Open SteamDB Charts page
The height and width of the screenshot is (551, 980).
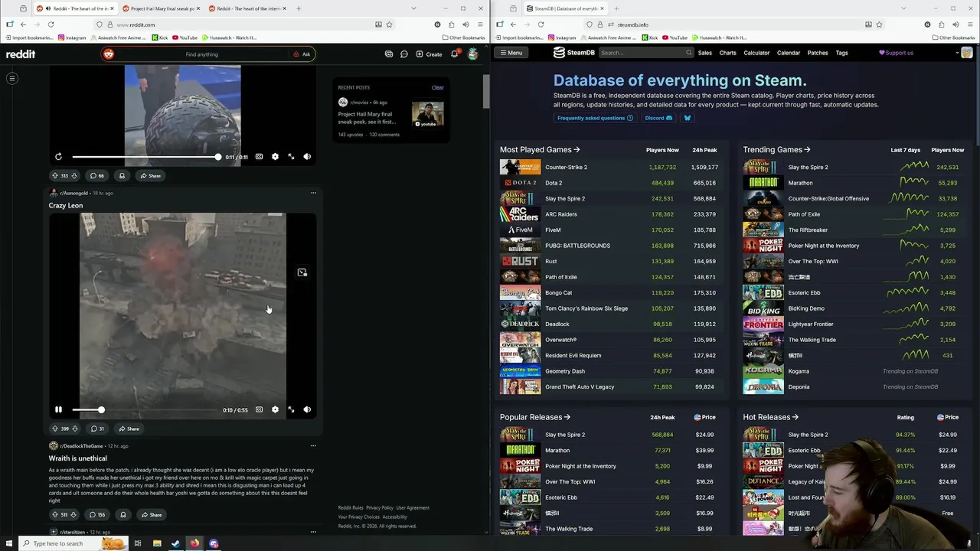pos(728,53)
